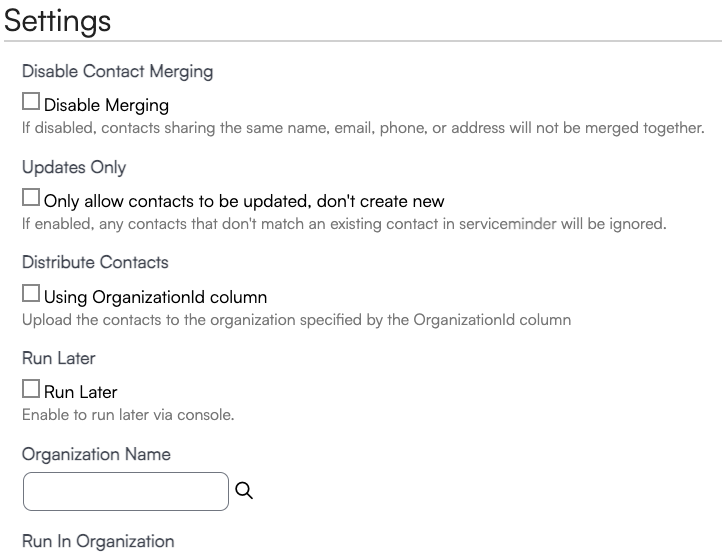
Task: Click the horizontal divider under Settings
Action: tap(361, 41)
